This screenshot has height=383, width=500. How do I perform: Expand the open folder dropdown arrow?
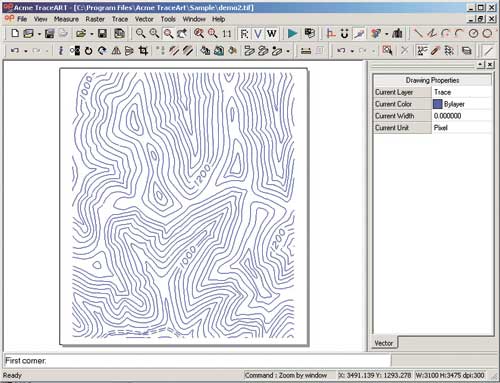[x=92, y=34]
